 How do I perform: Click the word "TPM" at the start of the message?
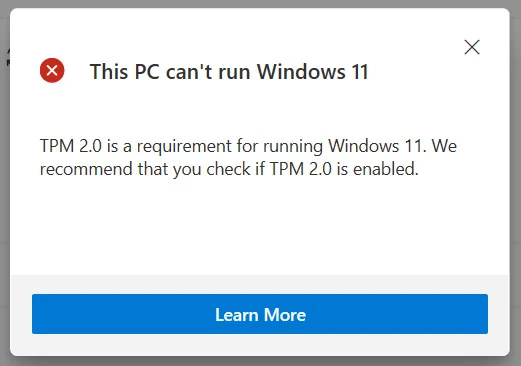[57, 146]
